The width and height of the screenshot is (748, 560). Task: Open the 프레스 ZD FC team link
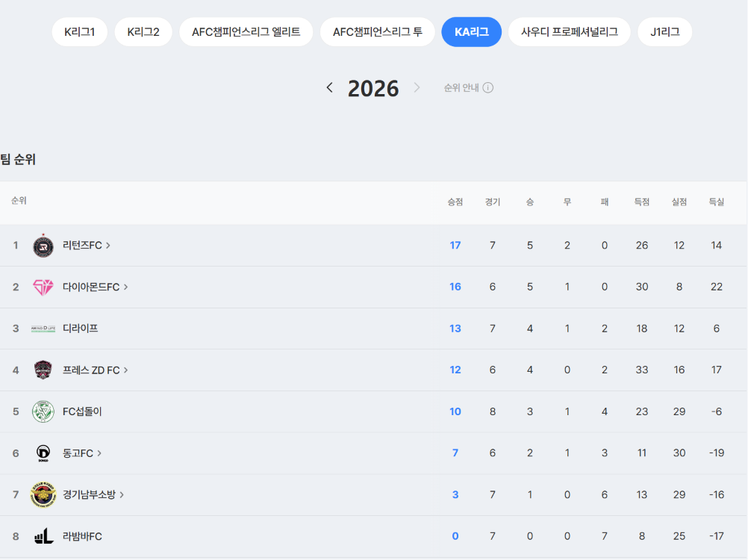pos(96,370)
